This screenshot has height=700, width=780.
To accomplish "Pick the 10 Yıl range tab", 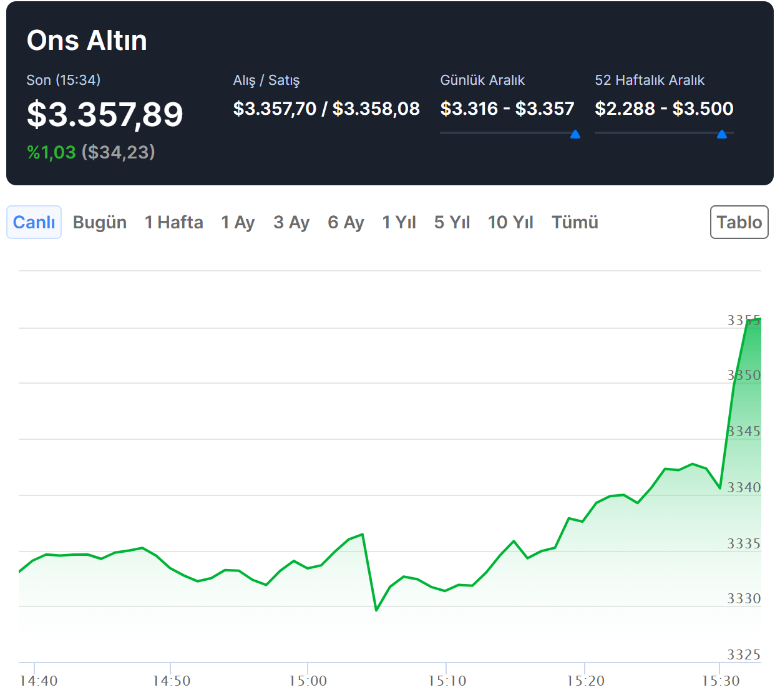I will (510, 222).
